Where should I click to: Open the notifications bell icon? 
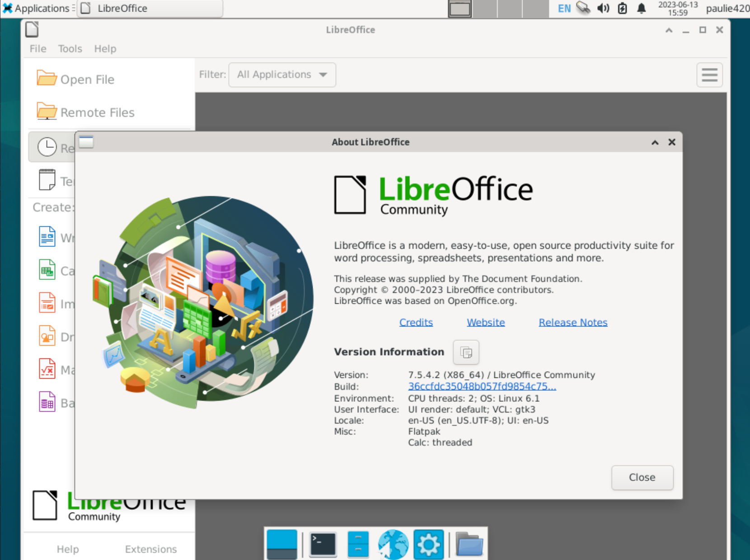pyautogui.click(x=641, y=8)
